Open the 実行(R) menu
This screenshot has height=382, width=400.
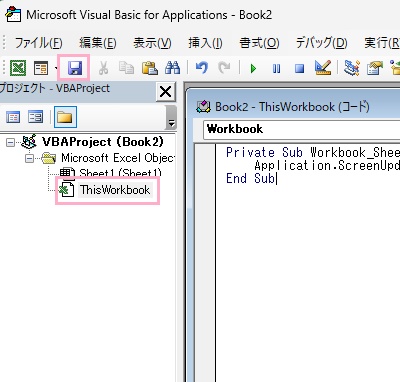coord(382,43)
